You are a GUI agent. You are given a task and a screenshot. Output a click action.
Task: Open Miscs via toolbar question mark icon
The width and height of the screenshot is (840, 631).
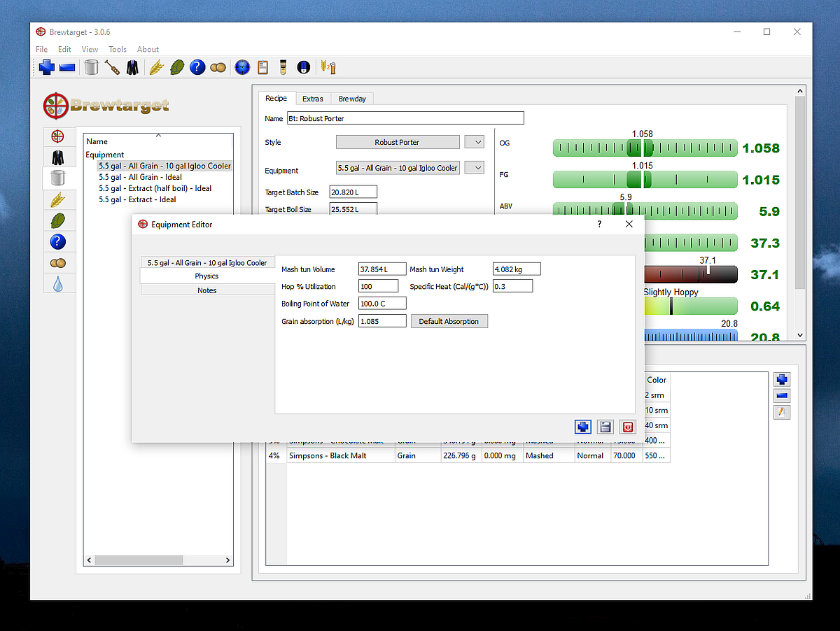(x=197, y=67)
